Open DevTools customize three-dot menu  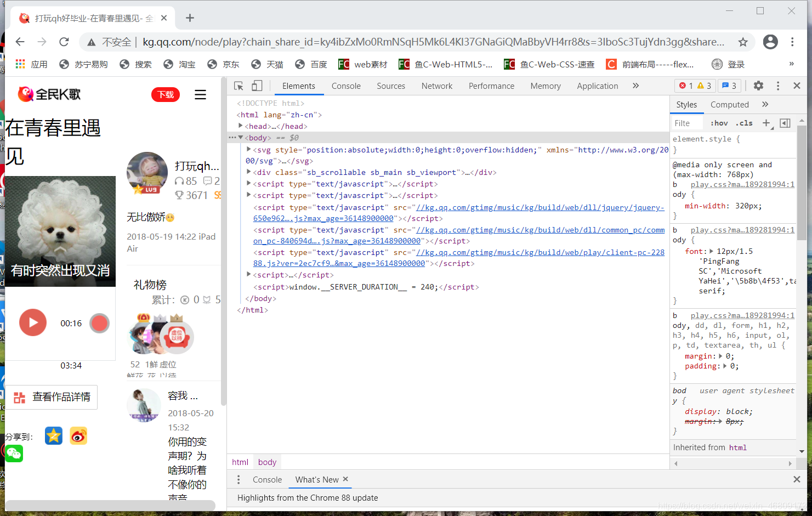point(777,86)
